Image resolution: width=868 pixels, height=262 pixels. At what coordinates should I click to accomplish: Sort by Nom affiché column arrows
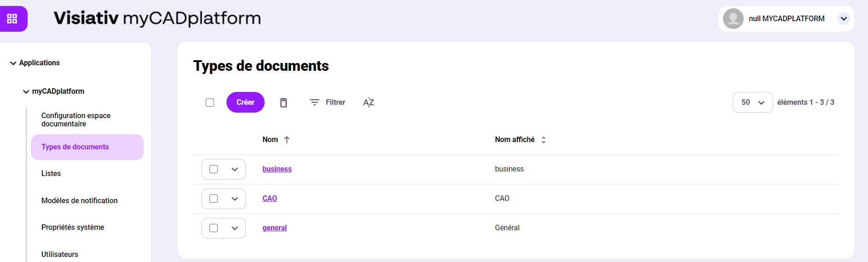click(x=544, y=140)
